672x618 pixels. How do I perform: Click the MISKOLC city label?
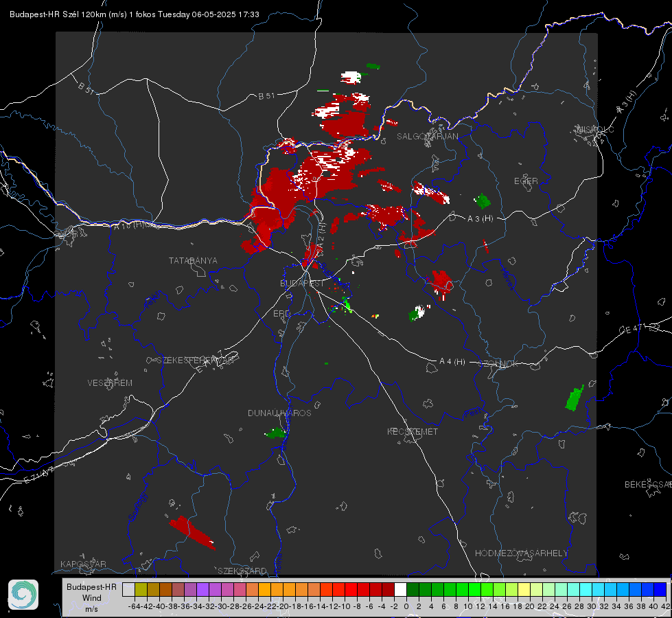point(596,129)
